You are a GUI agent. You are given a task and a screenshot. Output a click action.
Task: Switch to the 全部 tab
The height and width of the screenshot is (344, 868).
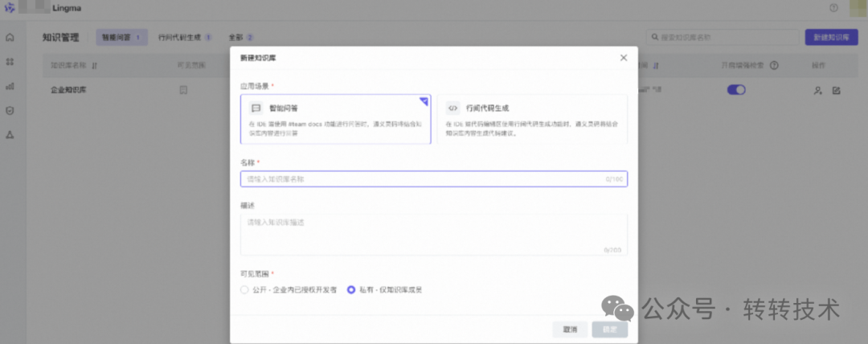[241, 38]
